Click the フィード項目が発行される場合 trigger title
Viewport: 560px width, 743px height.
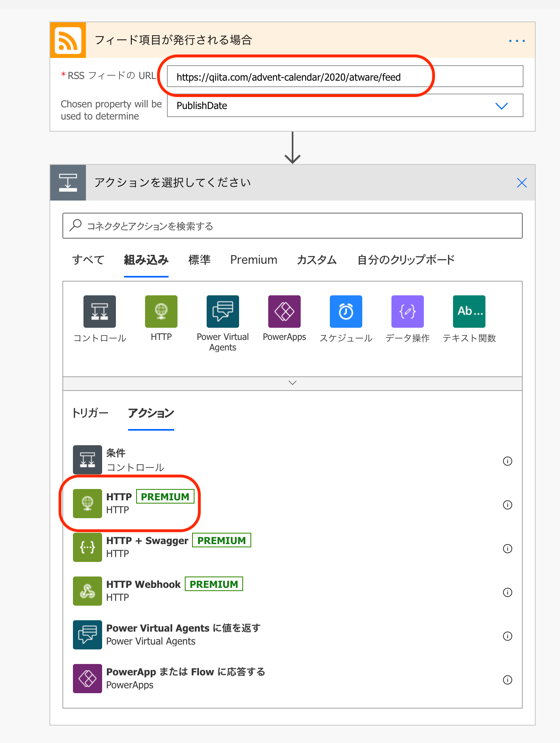(x=173, y=40)
